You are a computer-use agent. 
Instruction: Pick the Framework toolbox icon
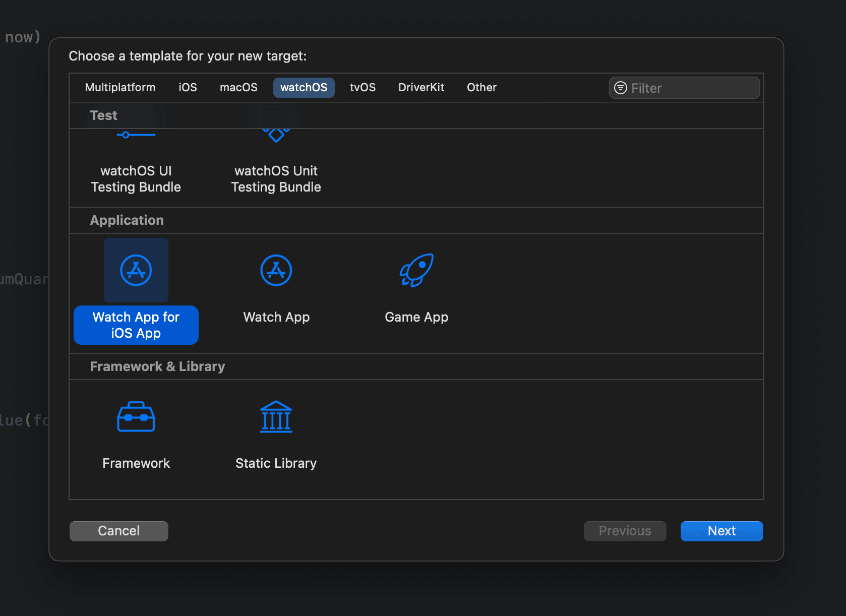(x=136, y=416)
